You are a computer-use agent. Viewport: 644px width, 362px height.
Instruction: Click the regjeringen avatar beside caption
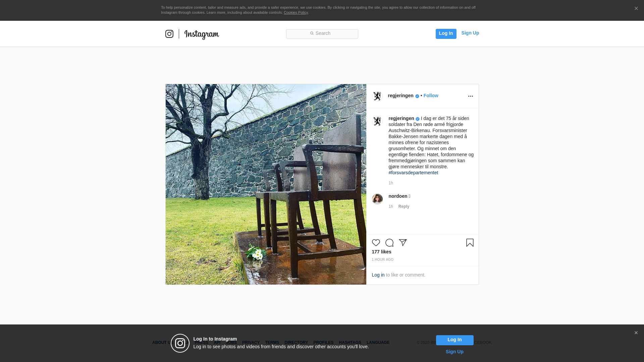click(377, 121)
